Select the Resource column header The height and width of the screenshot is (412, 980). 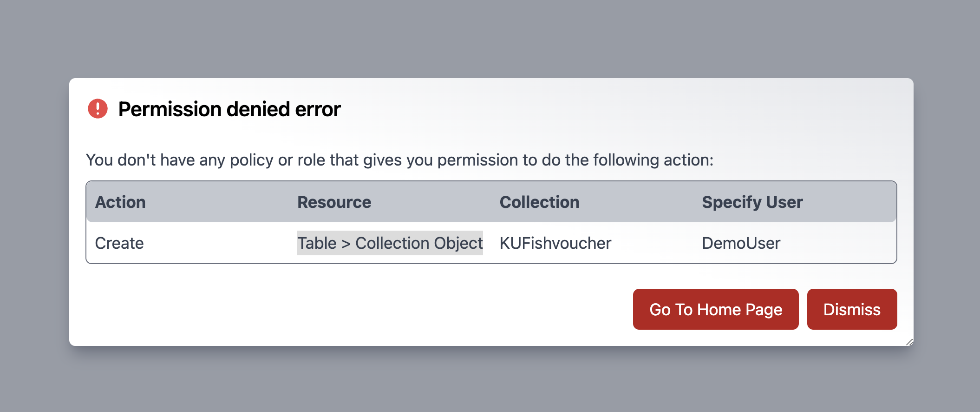coord(333,202)
